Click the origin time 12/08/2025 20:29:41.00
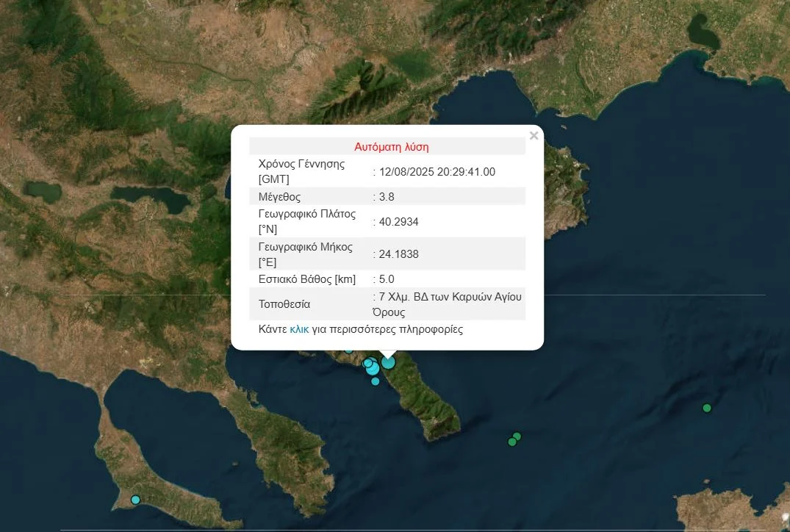Image resolution: width=790 pixels, height=532 pixels. [x=437, y=172]
